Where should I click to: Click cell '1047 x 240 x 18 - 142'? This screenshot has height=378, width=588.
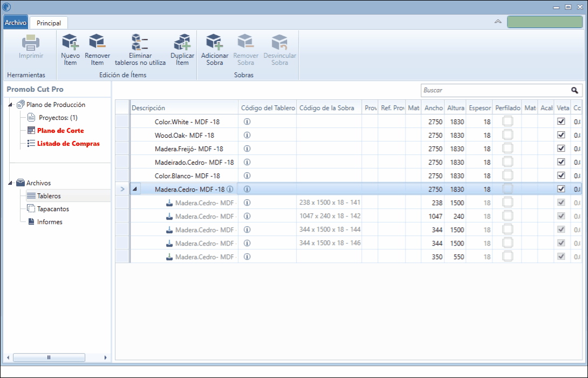click(x=330, y=216)
